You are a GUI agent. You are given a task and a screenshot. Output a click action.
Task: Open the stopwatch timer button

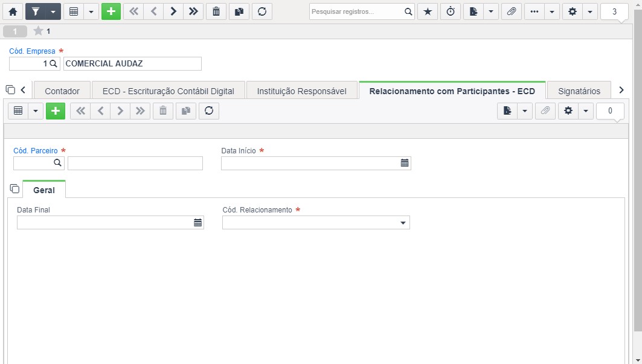click(451, 11)
